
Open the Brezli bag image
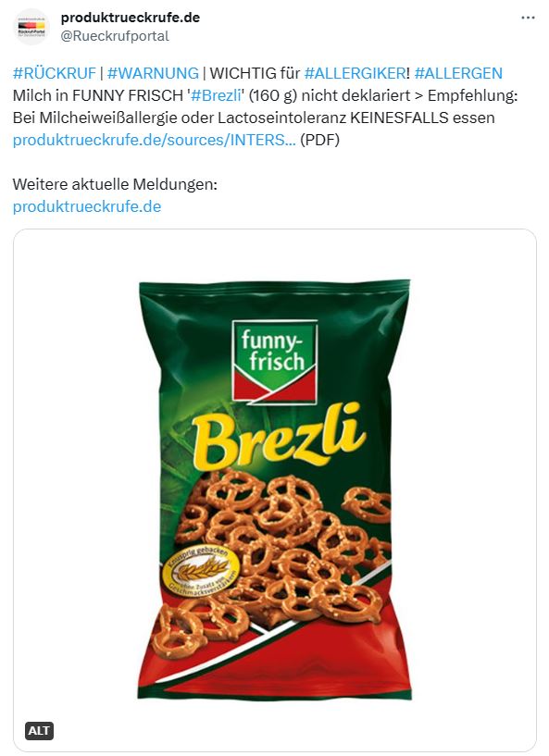click(x=274, y=490)
